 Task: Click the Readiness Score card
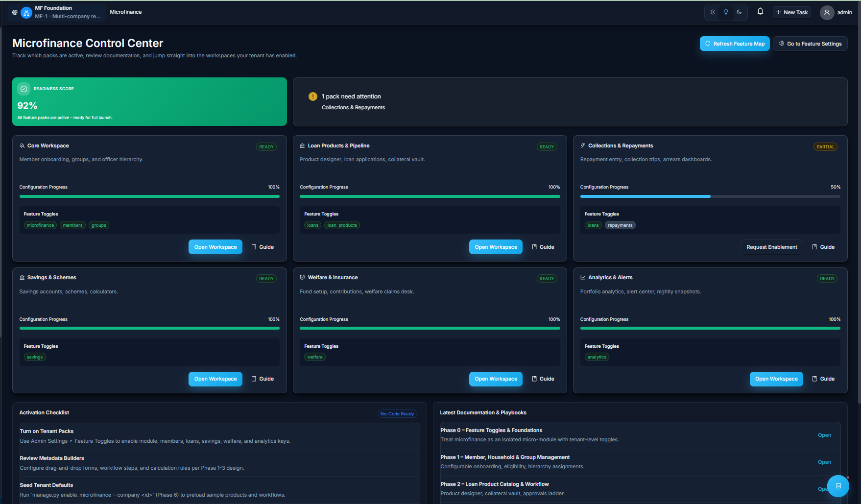click(149, 101)
